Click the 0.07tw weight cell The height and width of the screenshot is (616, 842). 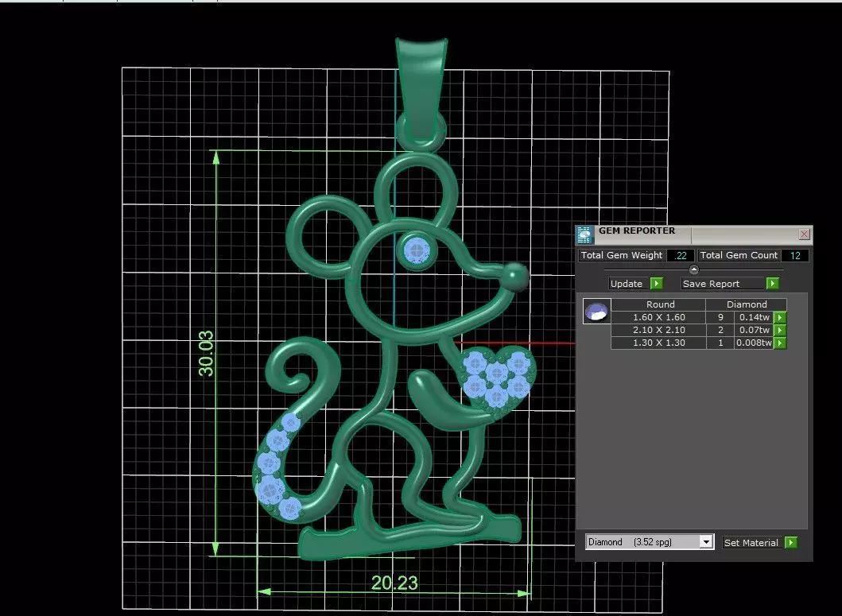[x=754, y=331]
